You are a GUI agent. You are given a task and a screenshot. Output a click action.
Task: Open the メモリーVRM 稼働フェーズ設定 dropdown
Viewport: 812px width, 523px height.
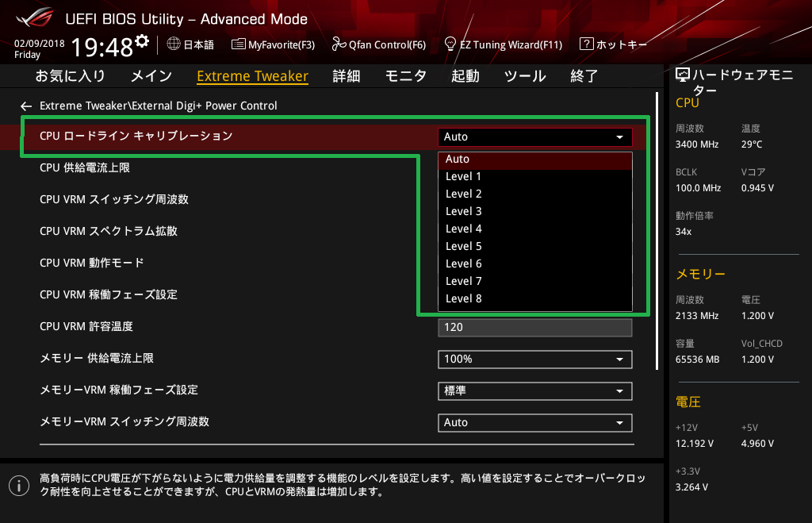[535, 390]
